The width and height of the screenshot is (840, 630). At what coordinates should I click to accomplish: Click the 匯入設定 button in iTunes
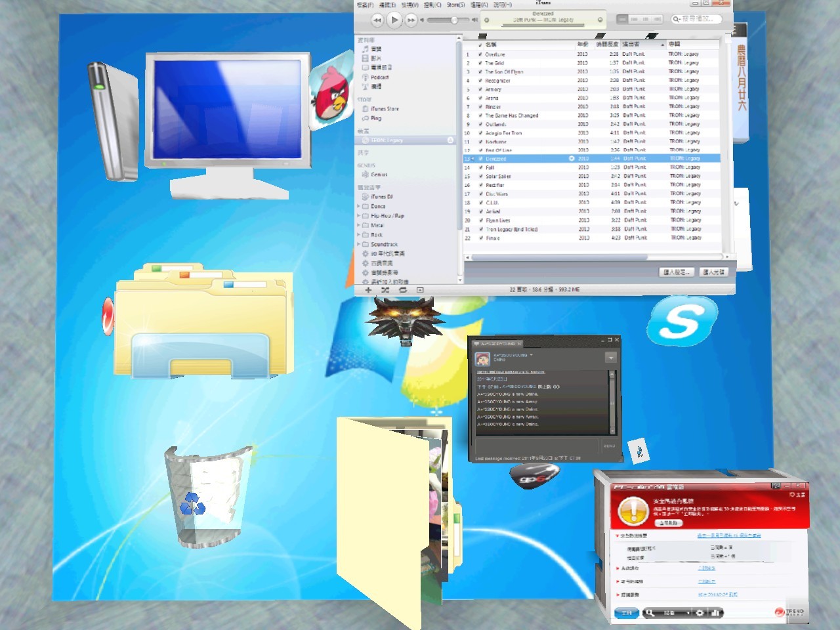coord(677,272)
